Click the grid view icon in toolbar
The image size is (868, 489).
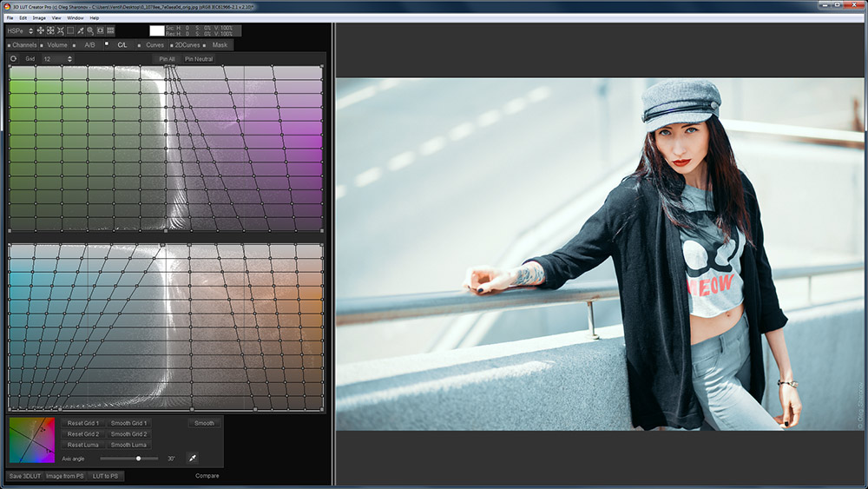[x=110, y=30]
